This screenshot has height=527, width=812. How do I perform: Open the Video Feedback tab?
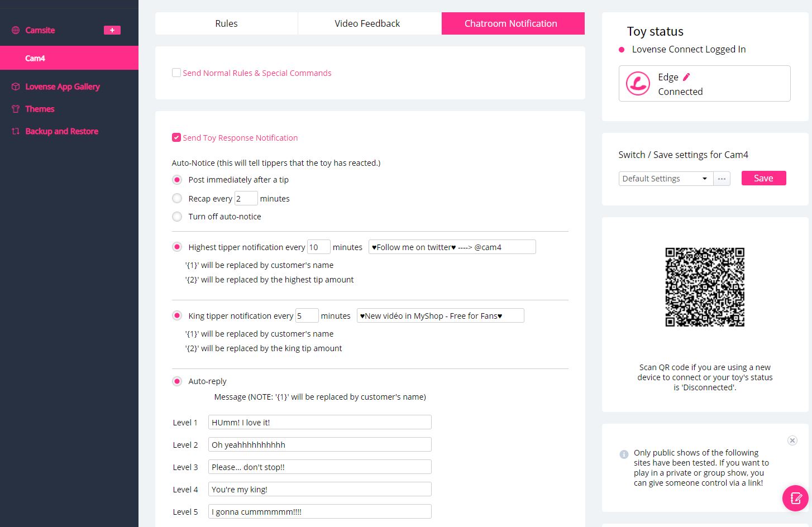pos(367,23)
